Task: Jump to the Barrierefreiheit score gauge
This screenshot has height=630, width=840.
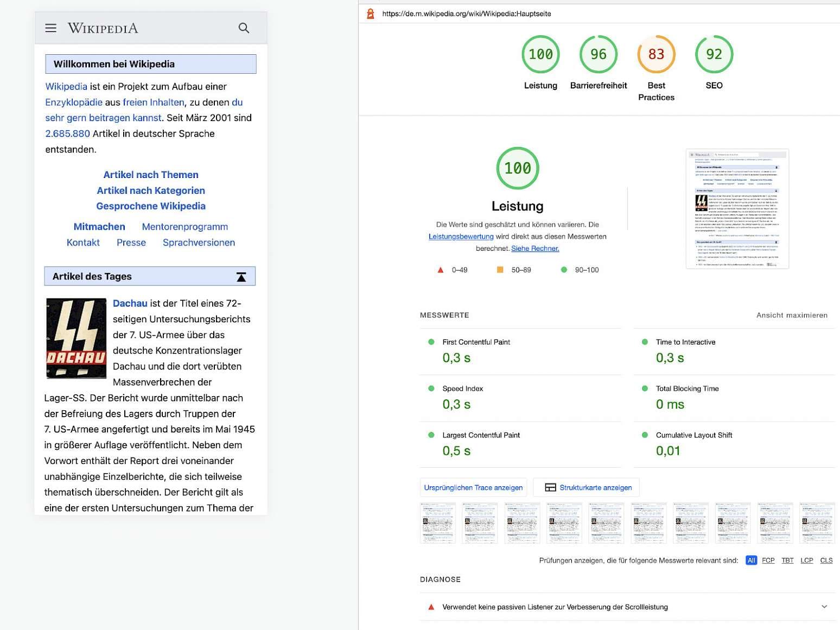Action: pos(599,54)
